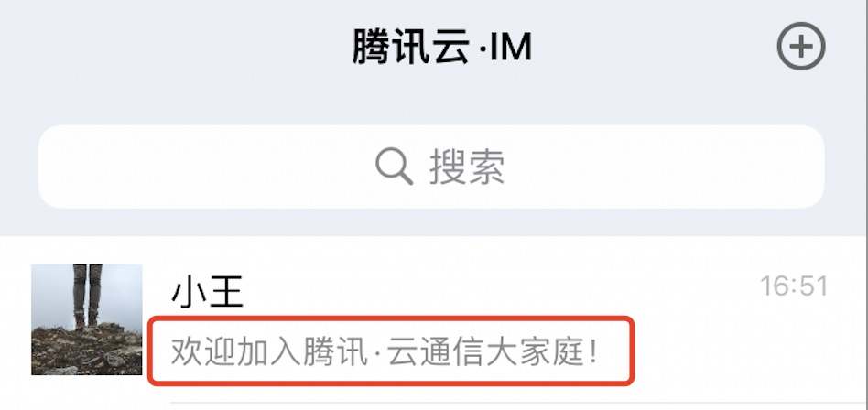
Task: Click the 16:51 timestamp
Action: coord(794,286)
